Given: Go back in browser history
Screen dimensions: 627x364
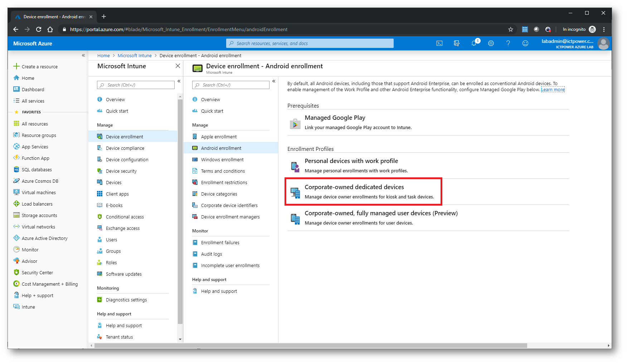Looking at the screenshot, I should 15,29.
